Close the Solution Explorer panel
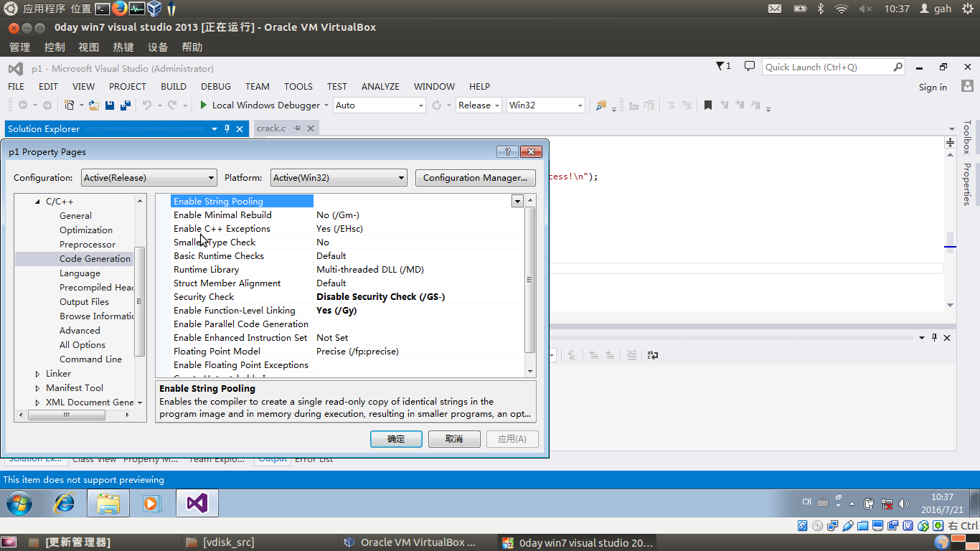The image size is (980, 551). tap(240, 129)
